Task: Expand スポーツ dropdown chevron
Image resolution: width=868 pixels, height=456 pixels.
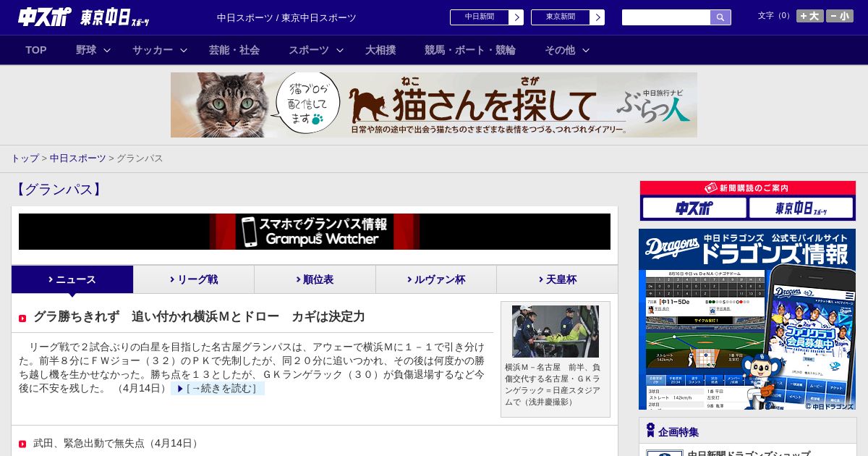Action: [x=340, y=50]
